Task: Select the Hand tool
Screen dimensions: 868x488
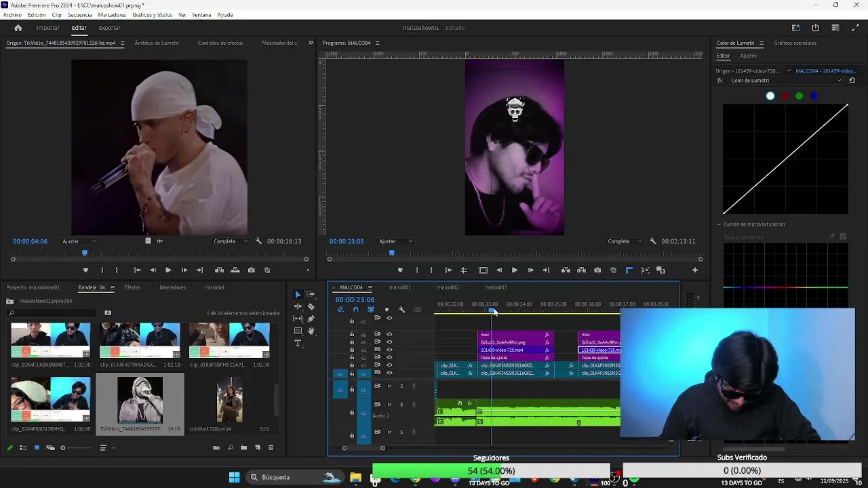Action: (x=311, y=331)
